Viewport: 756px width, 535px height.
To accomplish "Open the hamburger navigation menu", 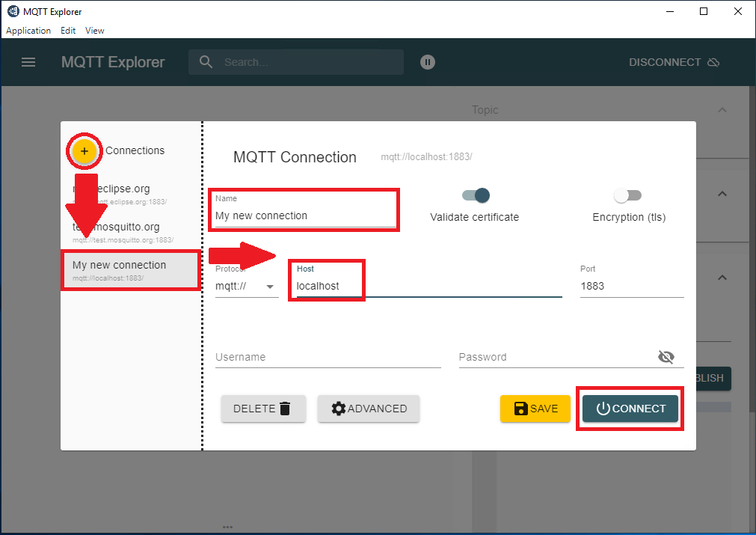I will 28,62.
